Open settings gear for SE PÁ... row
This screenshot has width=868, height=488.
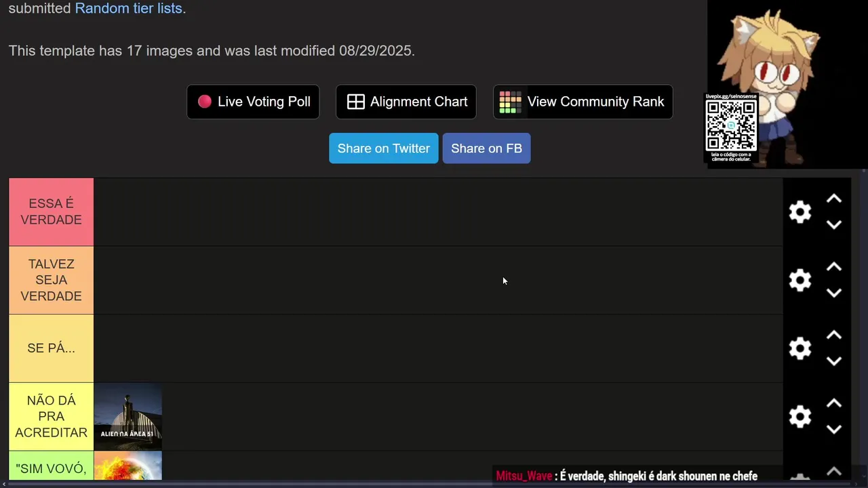800,348
